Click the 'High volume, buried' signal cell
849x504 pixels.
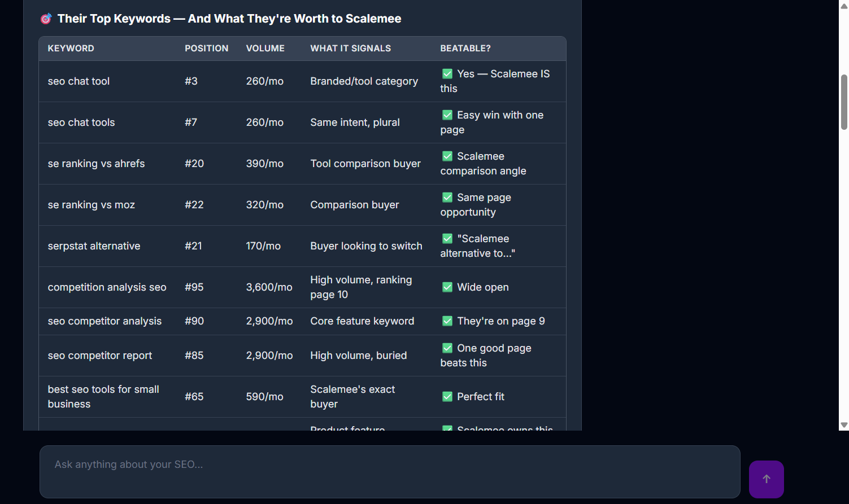(359, 356)
